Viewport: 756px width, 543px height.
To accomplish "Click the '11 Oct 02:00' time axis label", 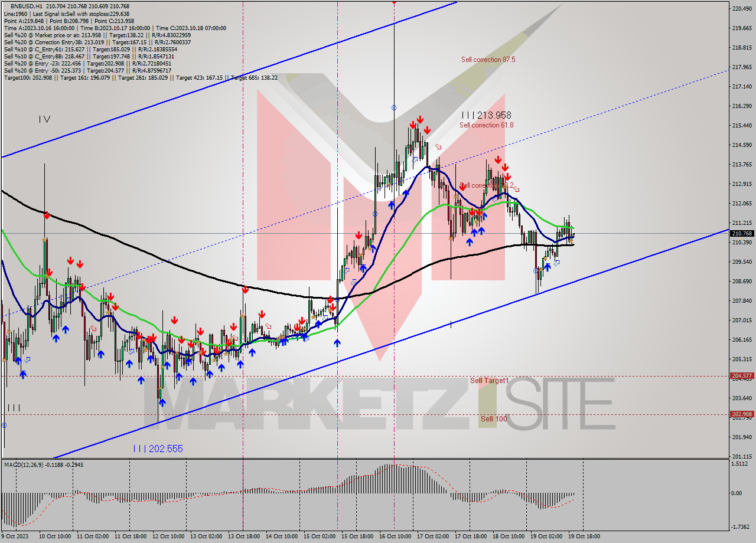I will tap(93, 536).
